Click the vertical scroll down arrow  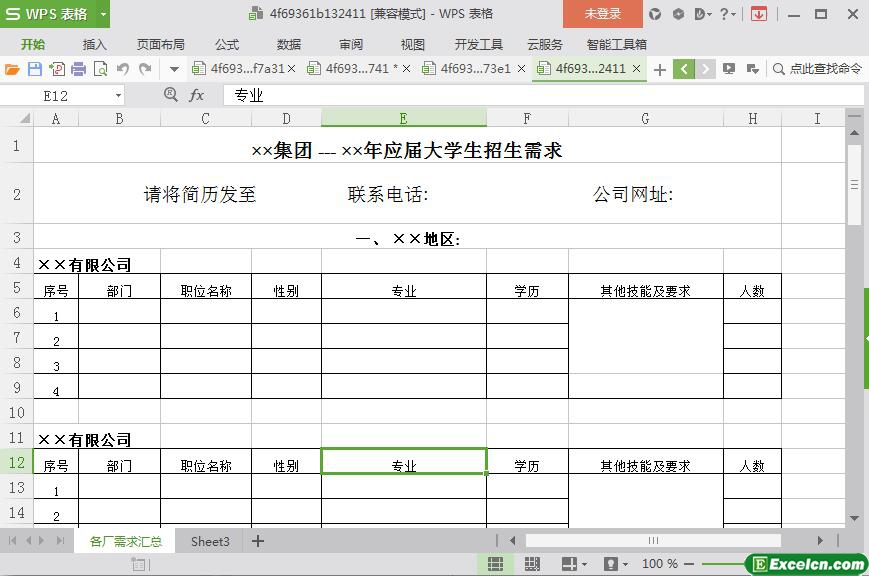[x=854, y=518]
